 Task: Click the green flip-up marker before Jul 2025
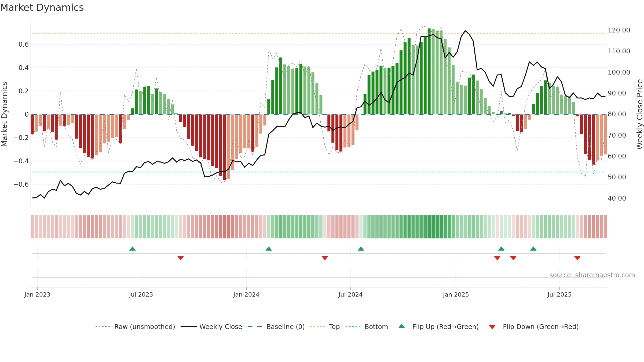[533, 249]
